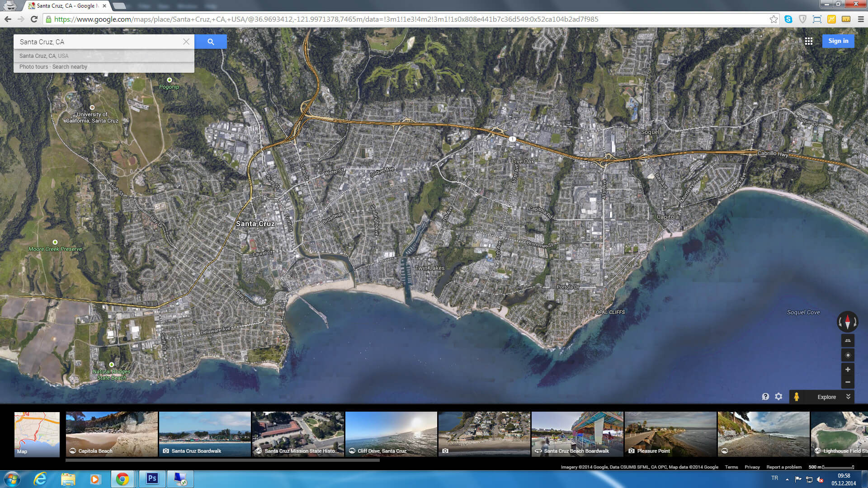This screenshot has height=488, width=868.
Task: Clear the Santa Cruz search box
Action: (x=186, y=42)
